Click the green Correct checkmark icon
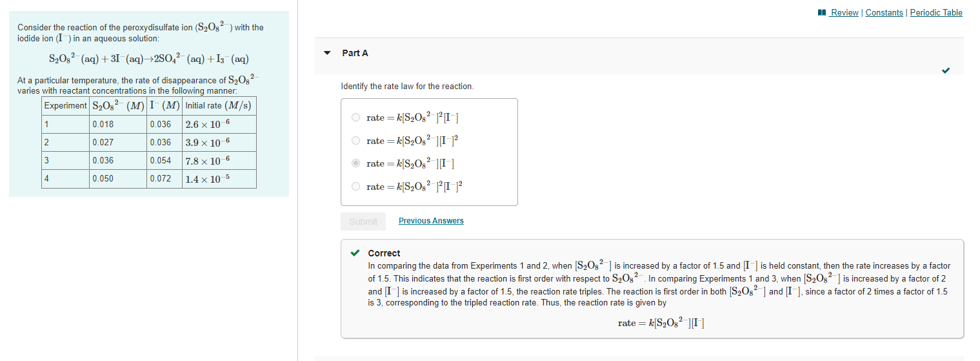Viewport: 980px width, 361px height. pos(355,253)
